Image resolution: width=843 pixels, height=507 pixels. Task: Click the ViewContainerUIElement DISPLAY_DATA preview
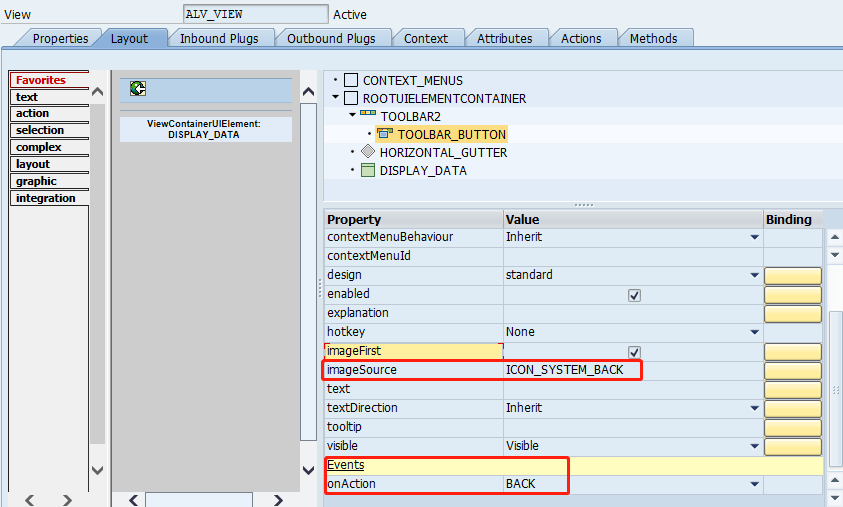point(204,129)
